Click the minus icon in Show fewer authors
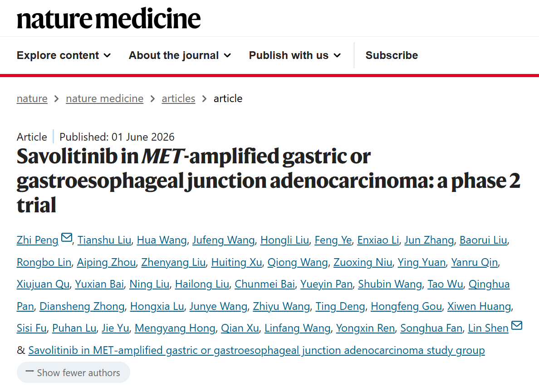The image size is (539, 392). (x=30, y=372)
